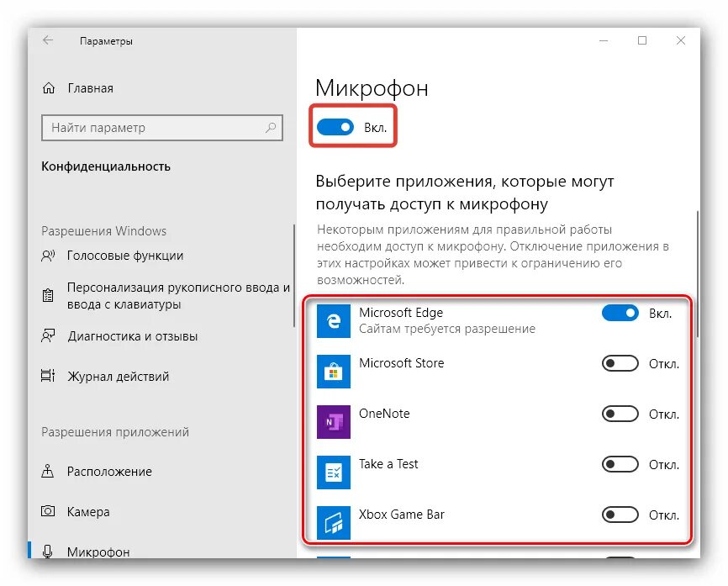Open Главная settings home
This screenshot has width=728, height=586.
pos(91,88)
